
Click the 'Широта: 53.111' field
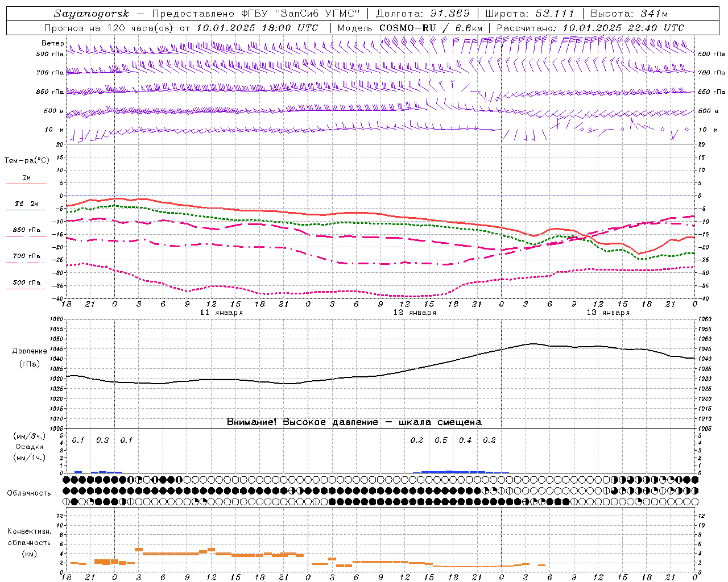pyautogui.click(x=530, y=14)
